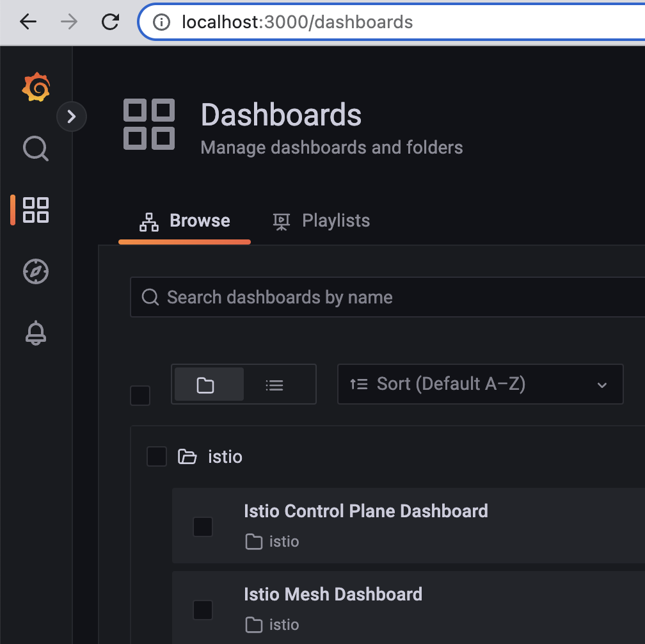Check the Istio Mesh Dashboard checkbox
The width and height of the screenshot is (645, 644).
click(x=203, y=610)
